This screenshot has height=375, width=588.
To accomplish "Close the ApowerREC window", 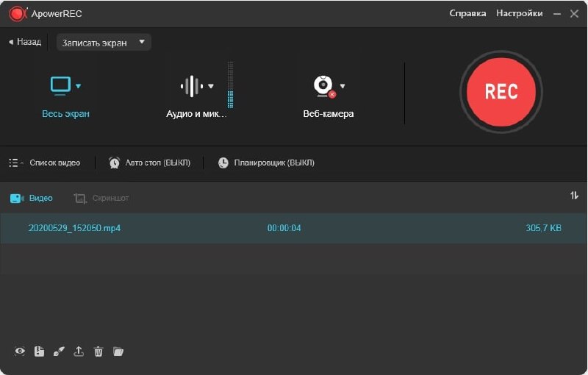I will 574,14.
